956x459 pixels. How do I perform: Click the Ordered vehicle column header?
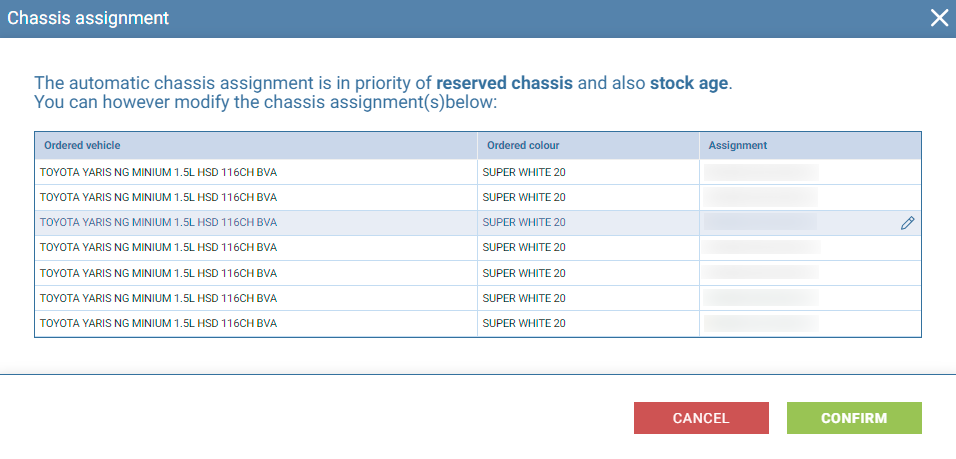(256, 146)
